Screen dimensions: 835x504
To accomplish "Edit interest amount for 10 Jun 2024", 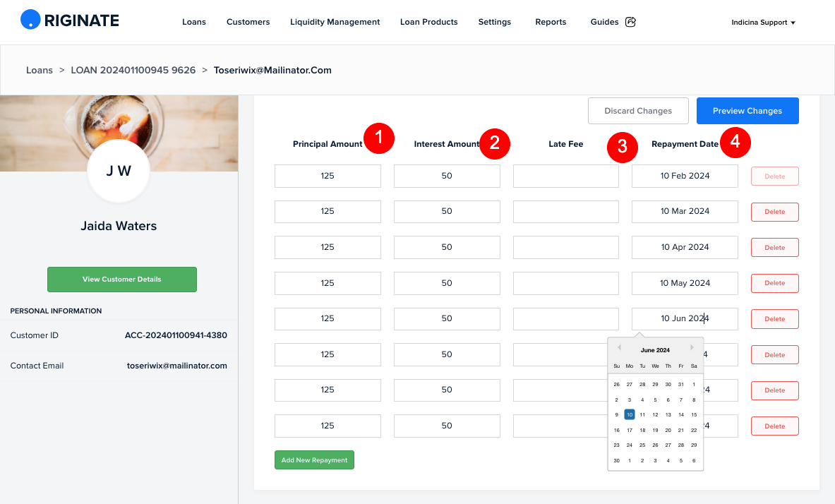I will pos(447,318).
